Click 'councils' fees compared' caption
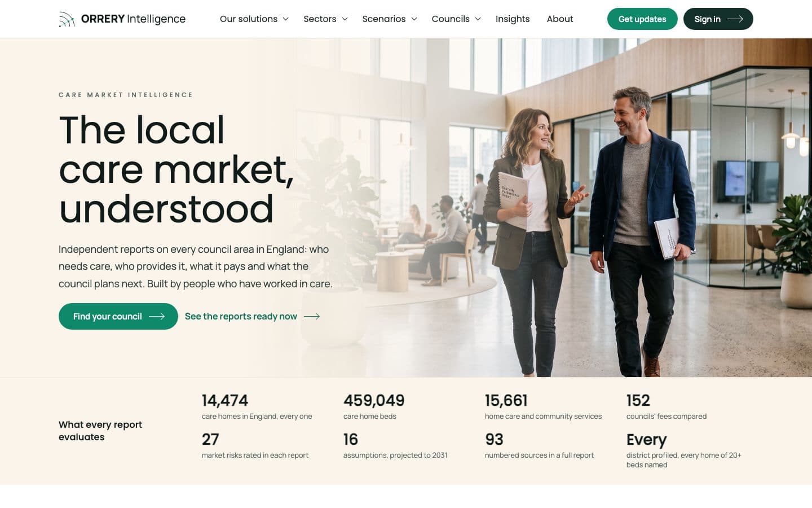This screenshot has width=812, height=508. 667,417
